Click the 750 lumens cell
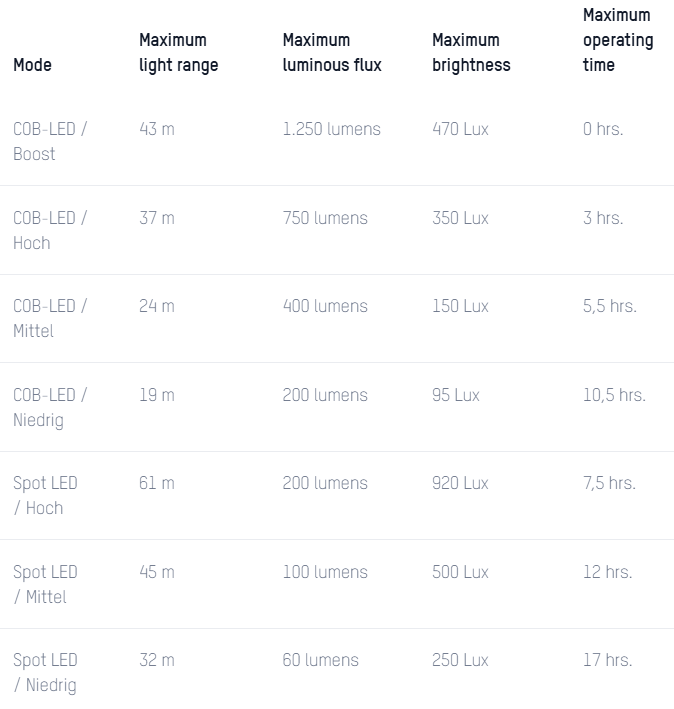This screenshot has width=674, height=709. 325,218
